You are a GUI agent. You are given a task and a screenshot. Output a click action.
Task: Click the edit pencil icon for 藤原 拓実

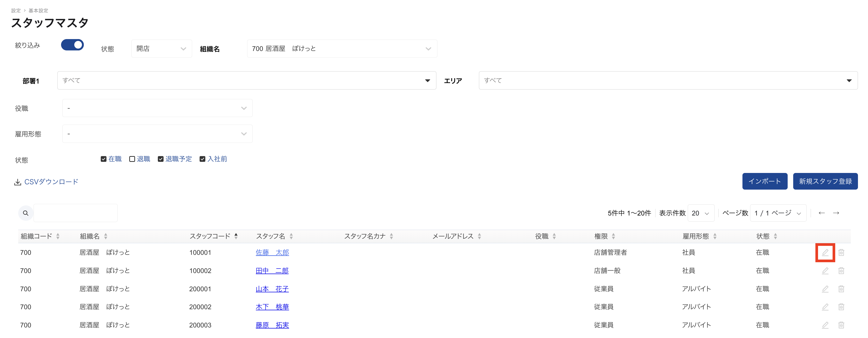[x=825, y=325]
